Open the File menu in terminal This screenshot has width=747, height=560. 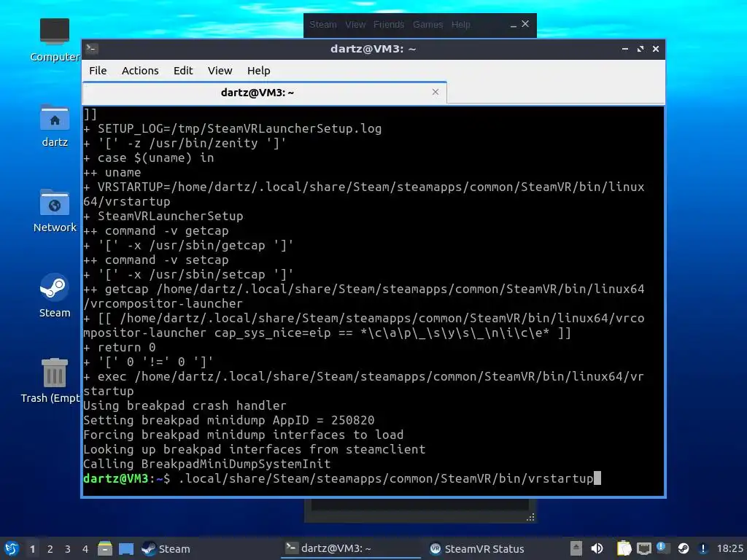point(98,71)
